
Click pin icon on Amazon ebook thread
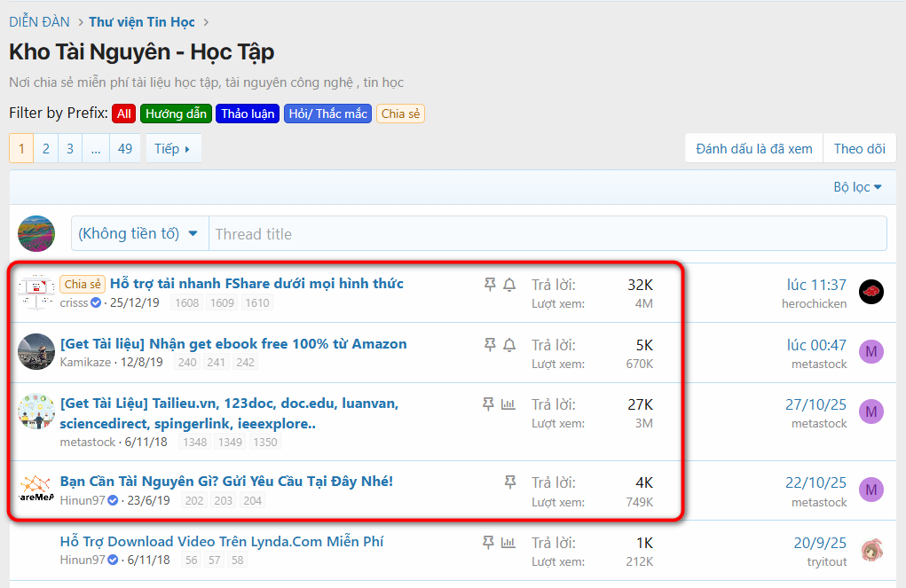point(490,345)
